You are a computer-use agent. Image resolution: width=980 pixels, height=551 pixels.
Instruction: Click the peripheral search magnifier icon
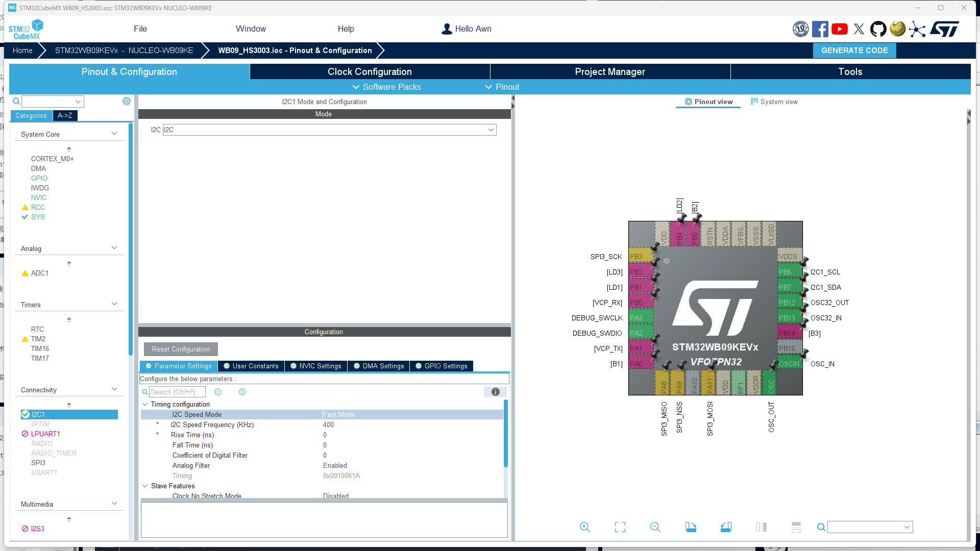pyautogui.click(x=16, y=101)
